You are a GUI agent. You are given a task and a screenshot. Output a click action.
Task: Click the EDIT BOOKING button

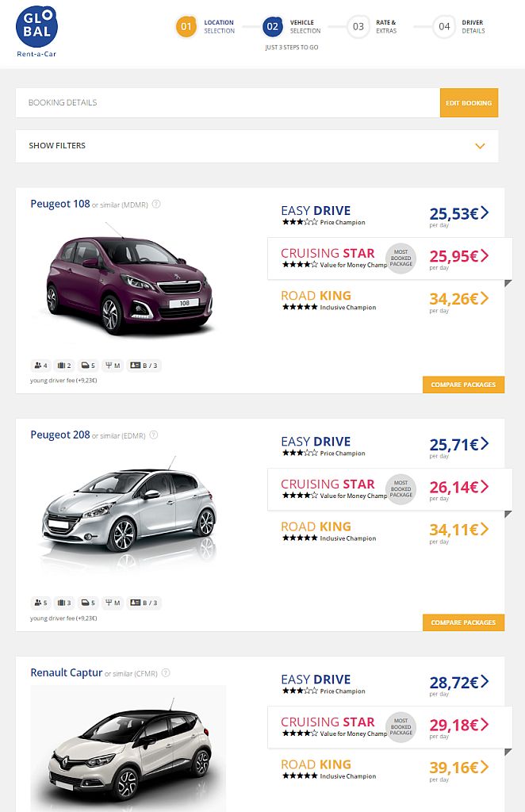[x=469, y=103]
